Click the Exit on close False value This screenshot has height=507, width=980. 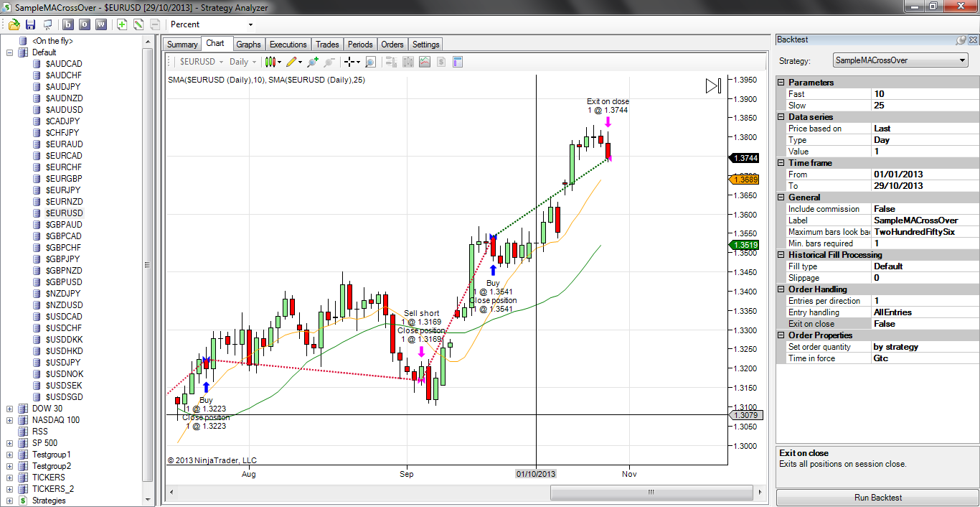click(x=925, y=324)
